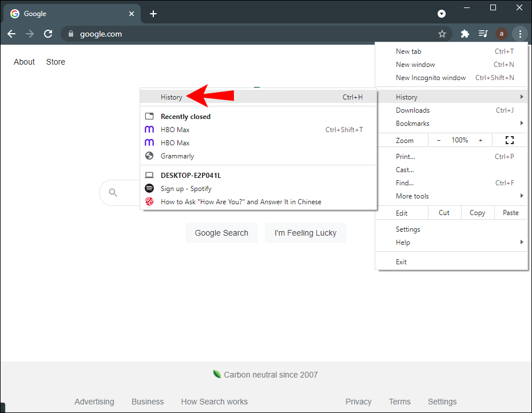Open History from the submenu

coord(172,97)
